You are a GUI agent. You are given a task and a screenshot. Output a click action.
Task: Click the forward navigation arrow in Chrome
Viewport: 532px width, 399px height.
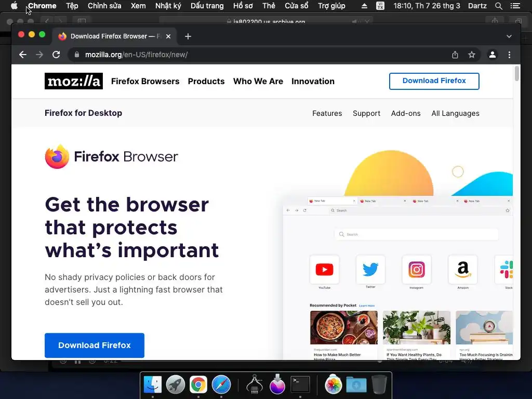point(39,55)
